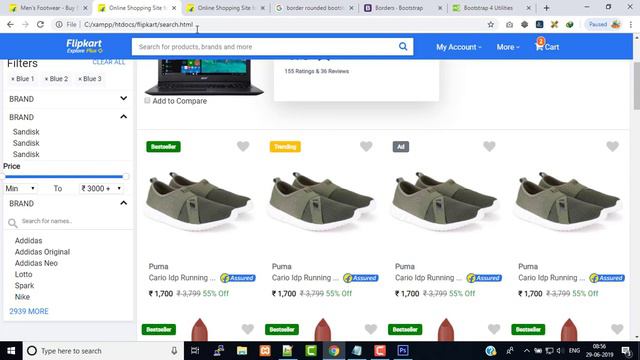The image size is (640, 360).
Task: Select the Addidas Original brand filter
Action: [x=42, y=252]
